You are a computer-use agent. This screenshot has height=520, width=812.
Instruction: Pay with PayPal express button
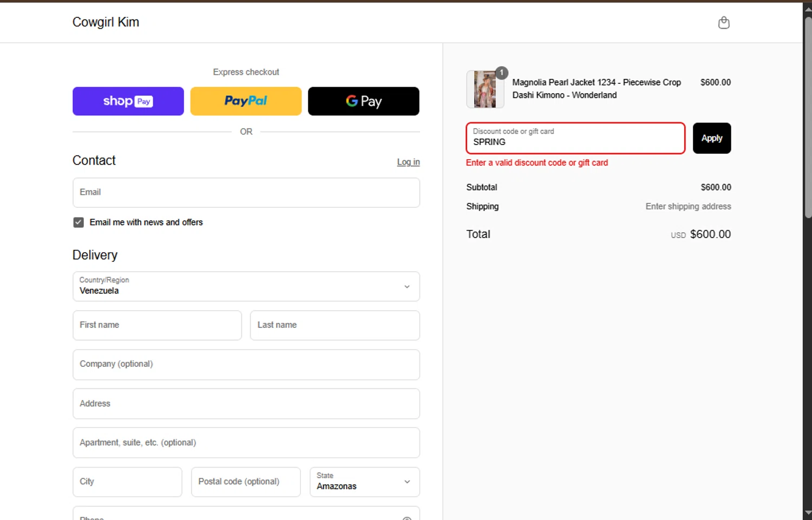[x=246, y=101]
